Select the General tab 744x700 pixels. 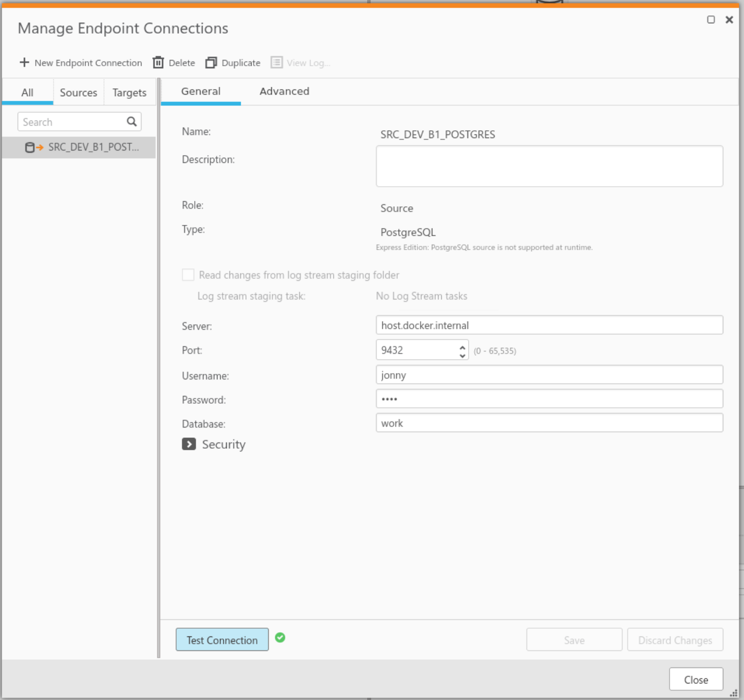[x=201, y=92]
